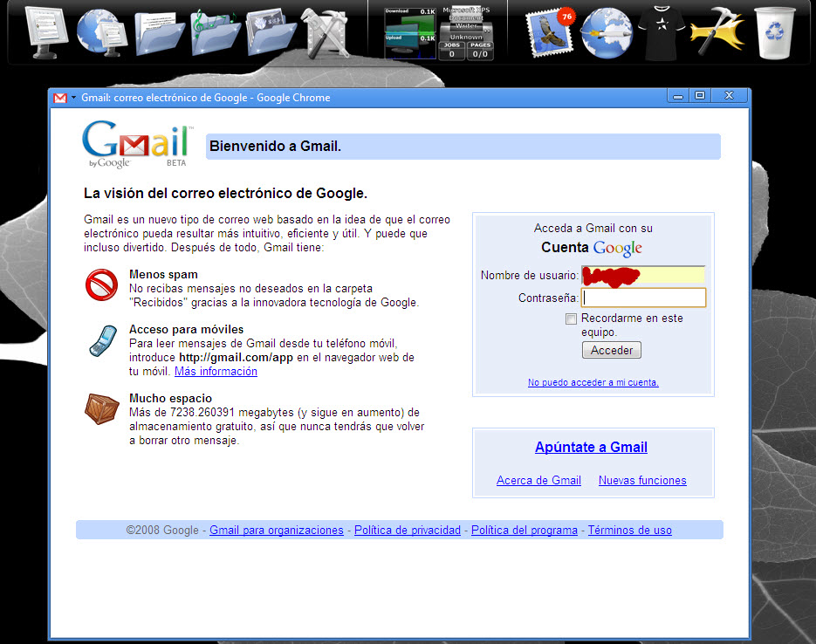Close the Gmail Chrome window
The height and width of the screenshot is (644, 816).
pyautogui.click(x=729, y=96)
